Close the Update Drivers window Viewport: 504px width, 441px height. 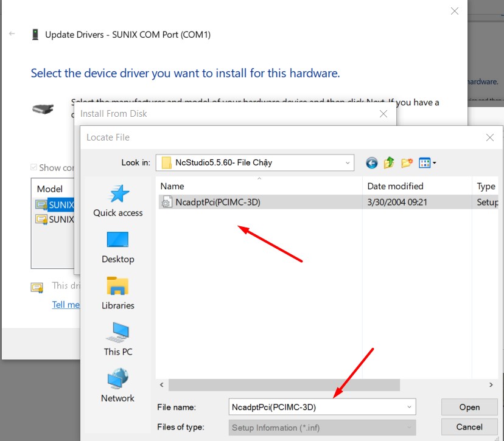click(x=455, y=11)
